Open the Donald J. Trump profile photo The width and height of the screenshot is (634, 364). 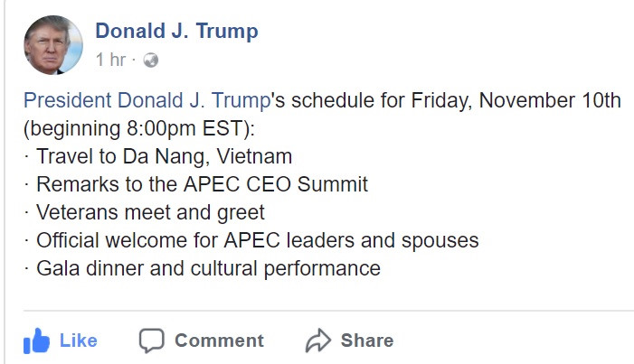click(53, 44)
